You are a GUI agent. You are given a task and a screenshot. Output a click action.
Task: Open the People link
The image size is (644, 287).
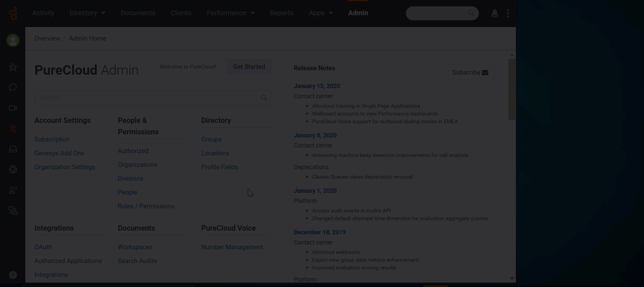(127, 192)
